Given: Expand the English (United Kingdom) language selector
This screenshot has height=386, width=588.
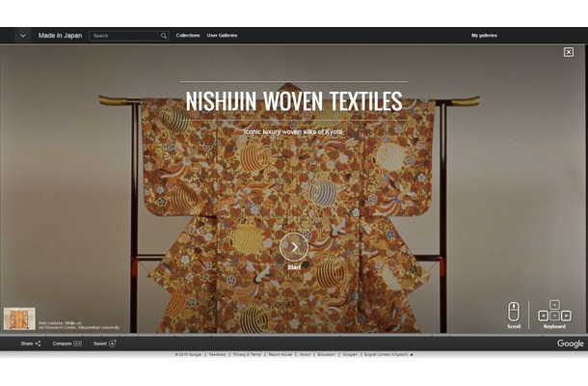Looking at the screenshot, I should [387, 354].
